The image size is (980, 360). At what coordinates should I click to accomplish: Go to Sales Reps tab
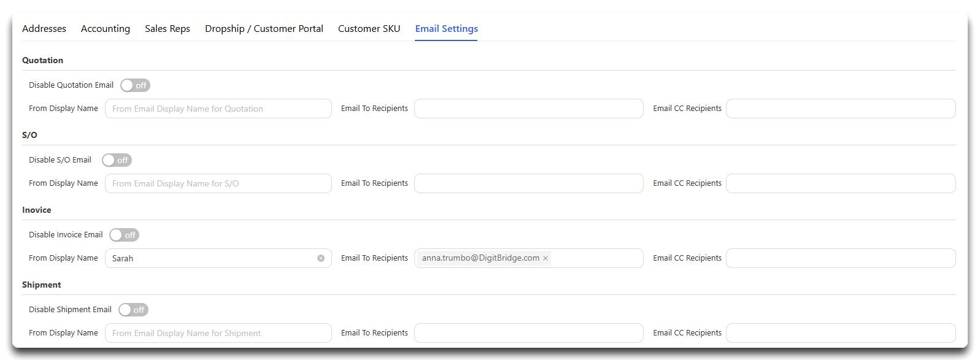click(168, 29)
